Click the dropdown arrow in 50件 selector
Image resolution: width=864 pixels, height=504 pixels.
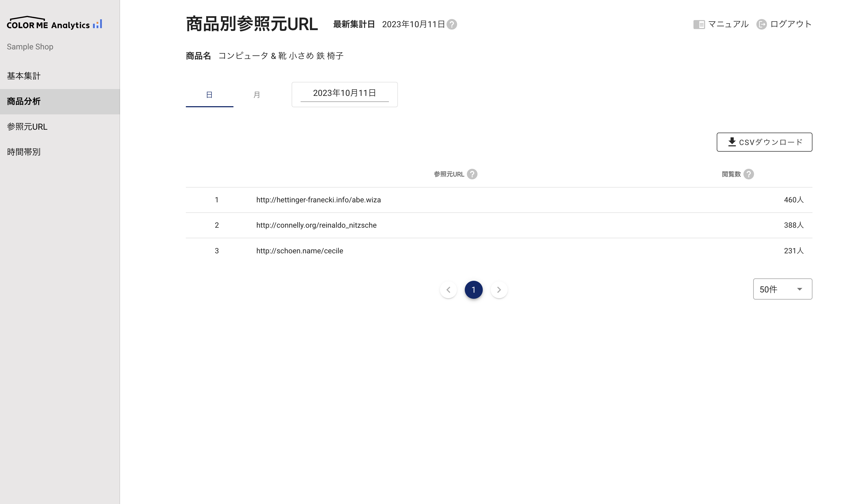point(799,289)
